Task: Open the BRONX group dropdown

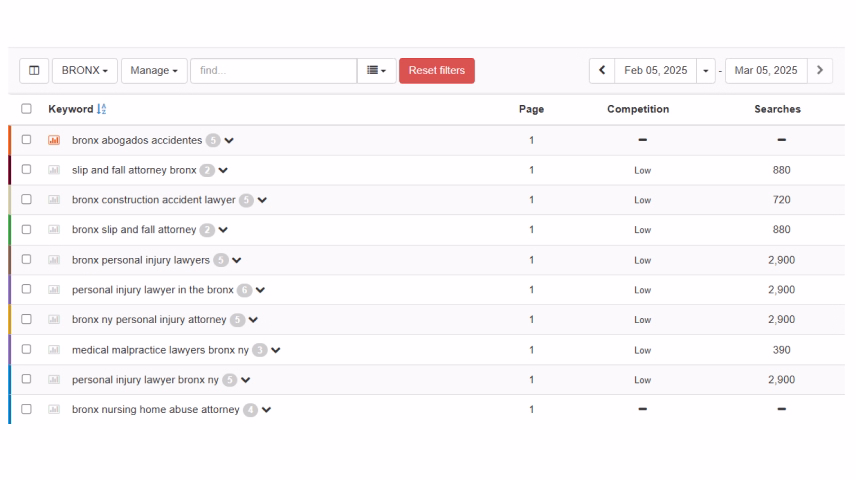Action: tap(85, 70)
